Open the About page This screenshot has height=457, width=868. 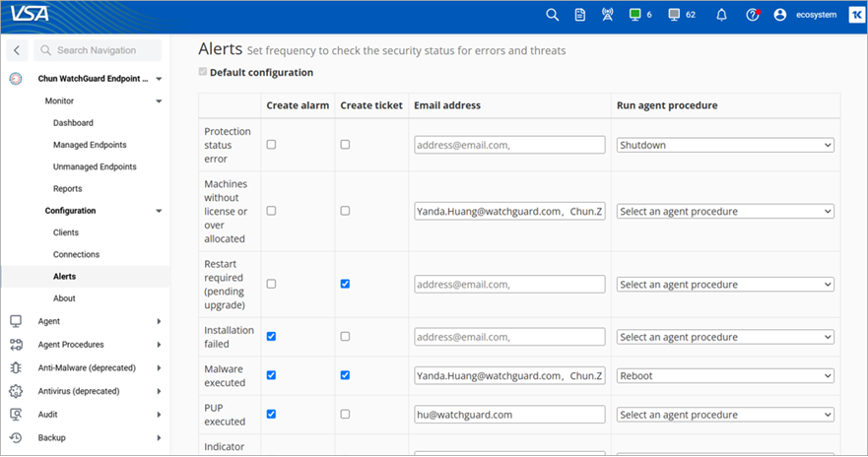click(64, 298)
